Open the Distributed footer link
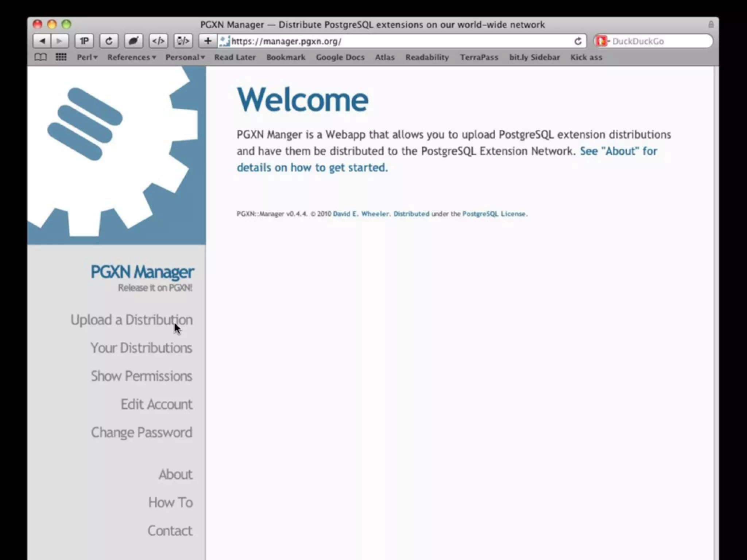This screenshot has width=747, height=560. pos(411,214)
